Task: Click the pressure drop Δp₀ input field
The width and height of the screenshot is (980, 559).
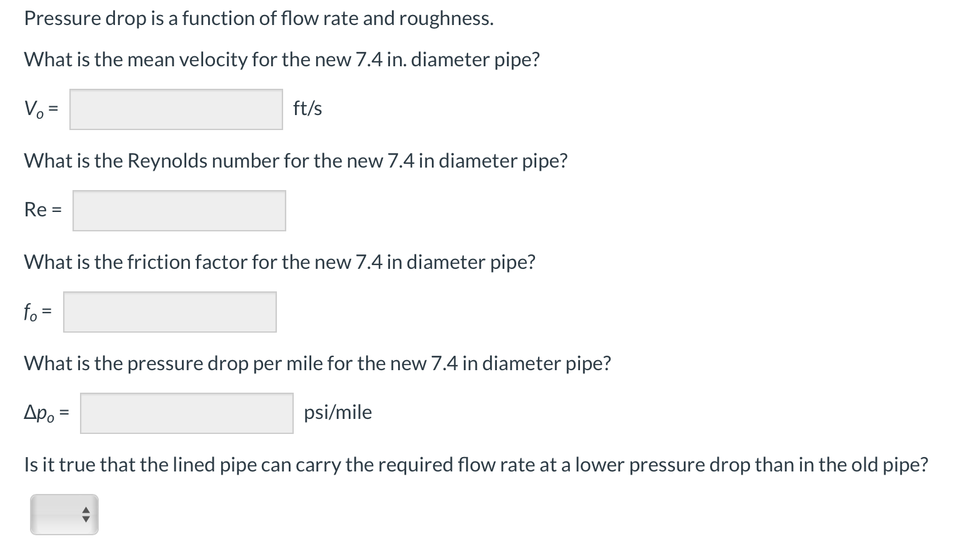Action: 186,413
